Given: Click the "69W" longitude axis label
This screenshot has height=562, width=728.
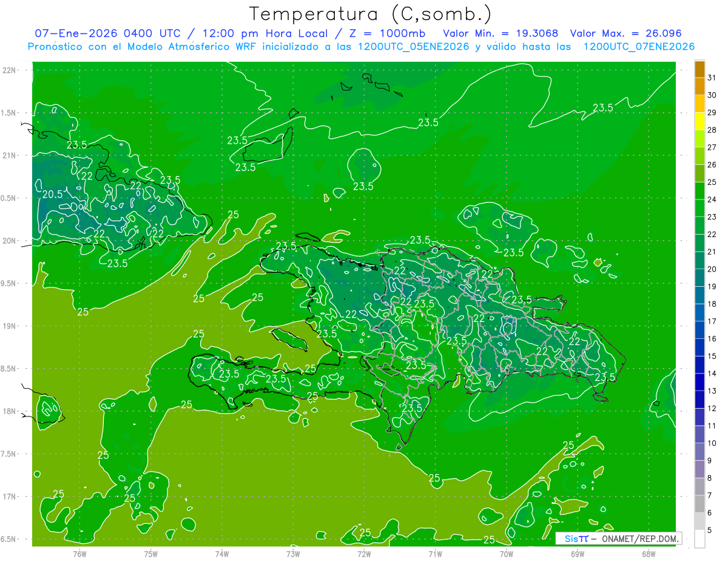Looking at the screenshot, I should [x=578, y=554].
